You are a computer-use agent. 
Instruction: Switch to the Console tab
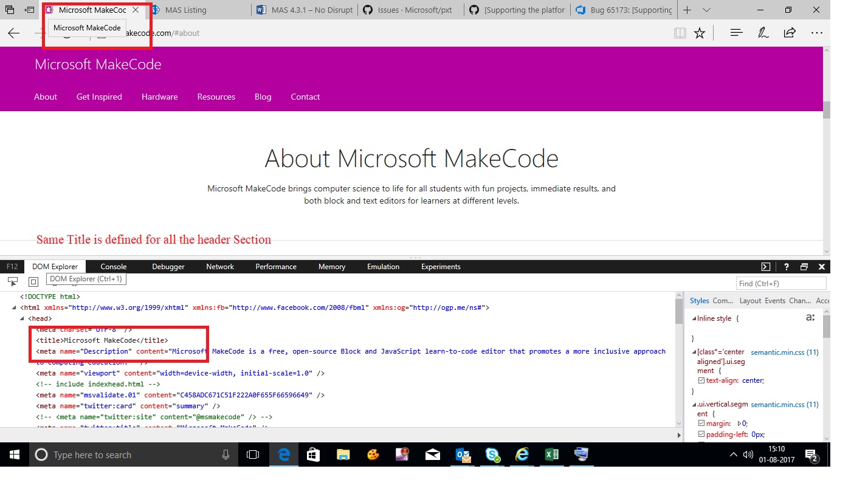[113, 266]
